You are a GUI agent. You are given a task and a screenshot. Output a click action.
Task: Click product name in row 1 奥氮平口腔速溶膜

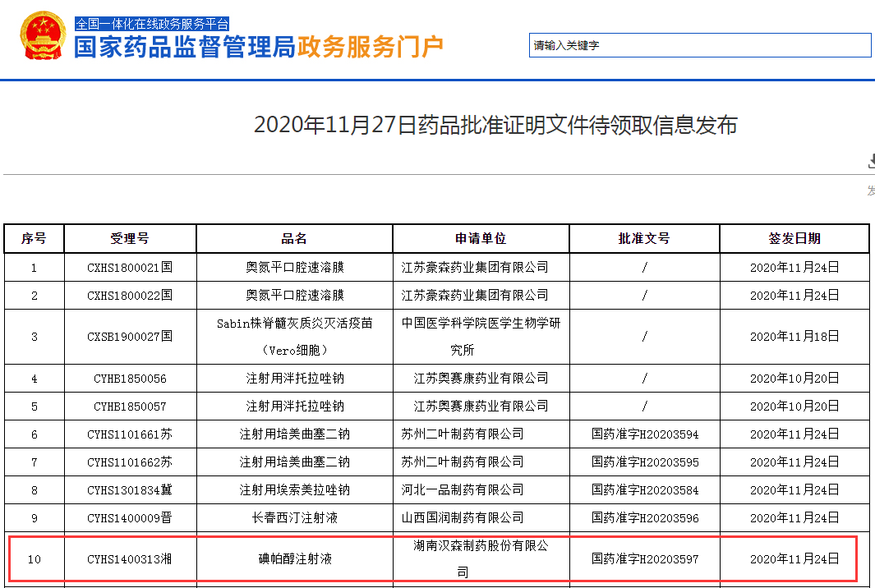(x=295, y=268)
